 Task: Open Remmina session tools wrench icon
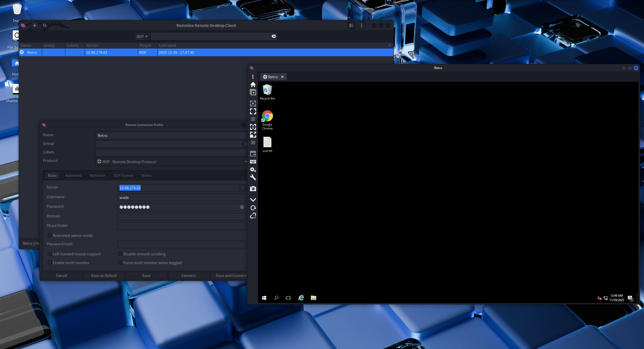[x=253, y=178]
